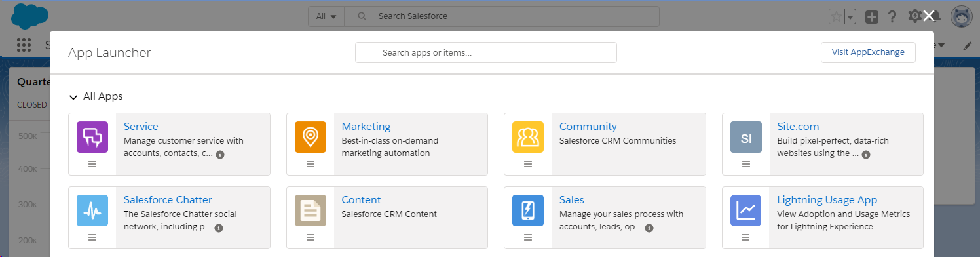Show more info for Service description
Viewport: 980px width, 257px height.
pyautogui.click(x=220, y=155)
